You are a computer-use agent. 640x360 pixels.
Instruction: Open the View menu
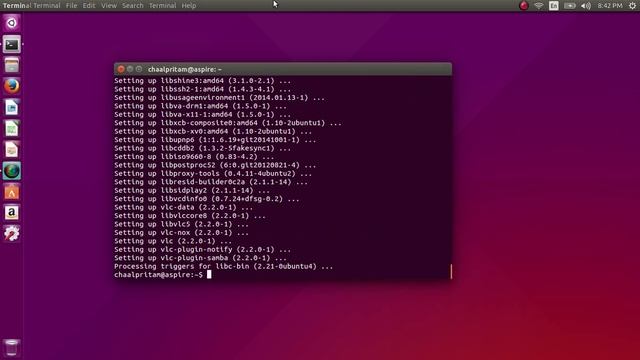click(x=109, y=6)
